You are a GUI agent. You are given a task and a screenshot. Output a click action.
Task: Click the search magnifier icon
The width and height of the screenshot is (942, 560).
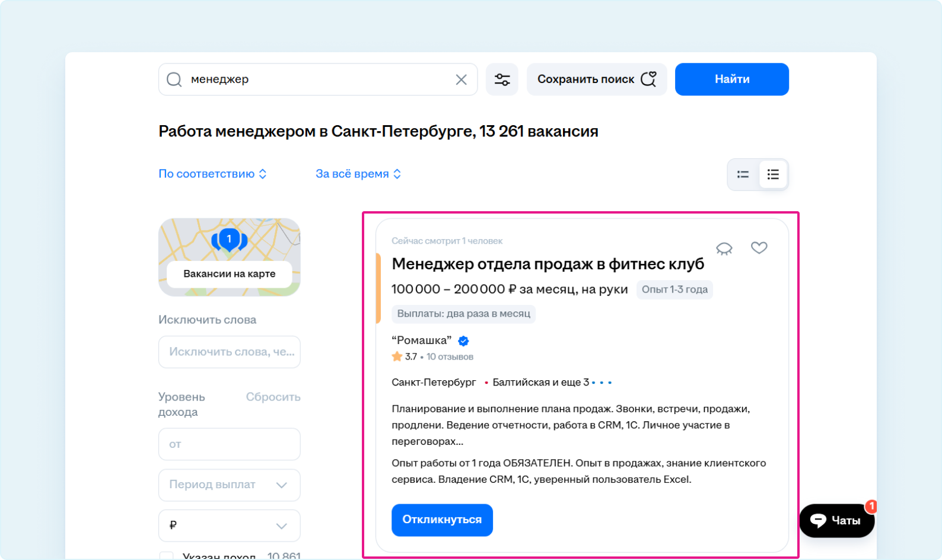pyautogui.click(x=174, y=79)
